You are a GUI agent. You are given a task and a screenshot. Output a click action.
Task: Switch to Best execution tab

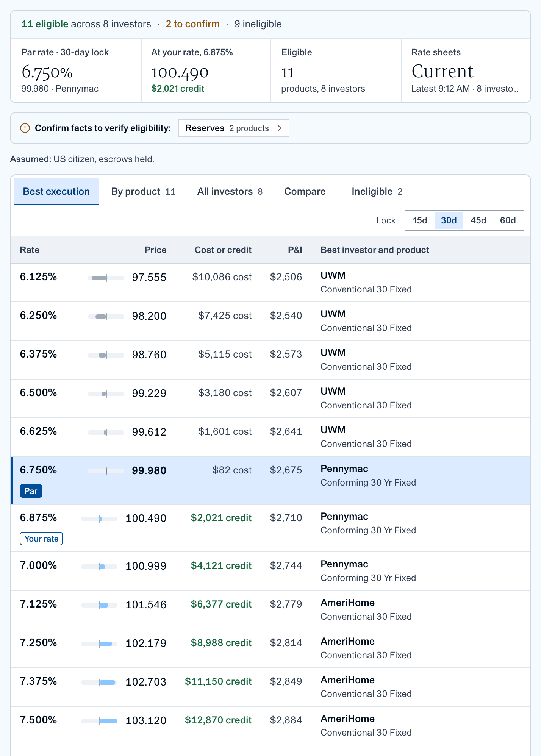point(56,192)
